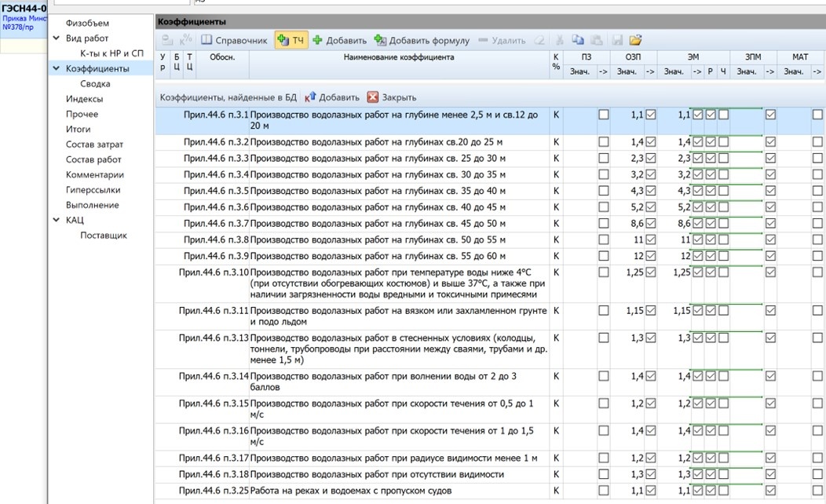
Task: Click the copy icon in the toolbar
Action: (x=578, y=40)
